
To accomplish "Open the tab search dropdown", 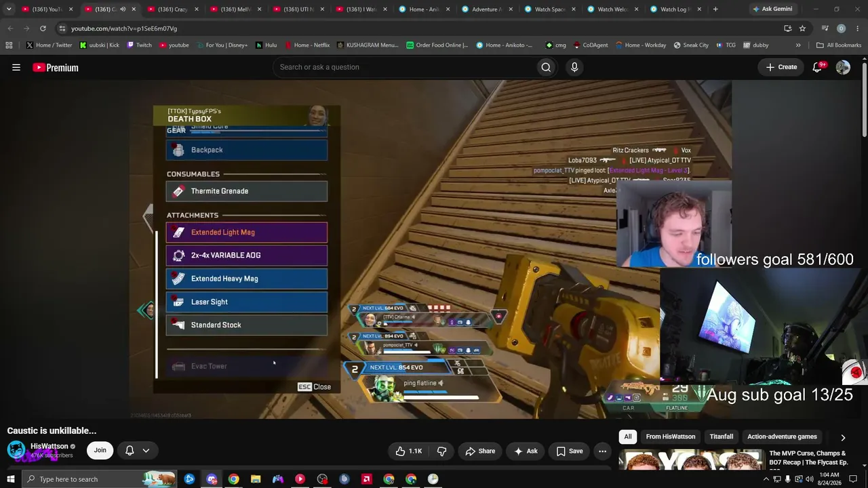I will [9, 9].
